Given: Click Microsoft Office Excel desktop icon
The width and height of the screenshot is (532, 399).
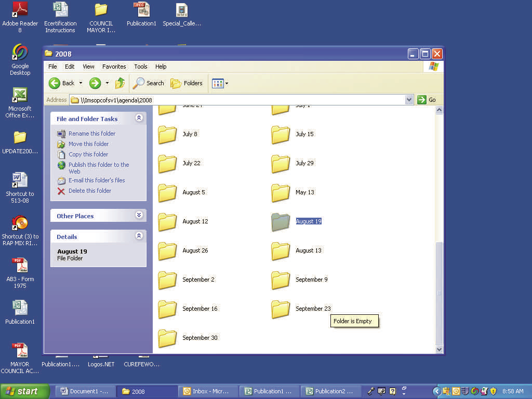Looking at the screenshot, I should 20,102.
